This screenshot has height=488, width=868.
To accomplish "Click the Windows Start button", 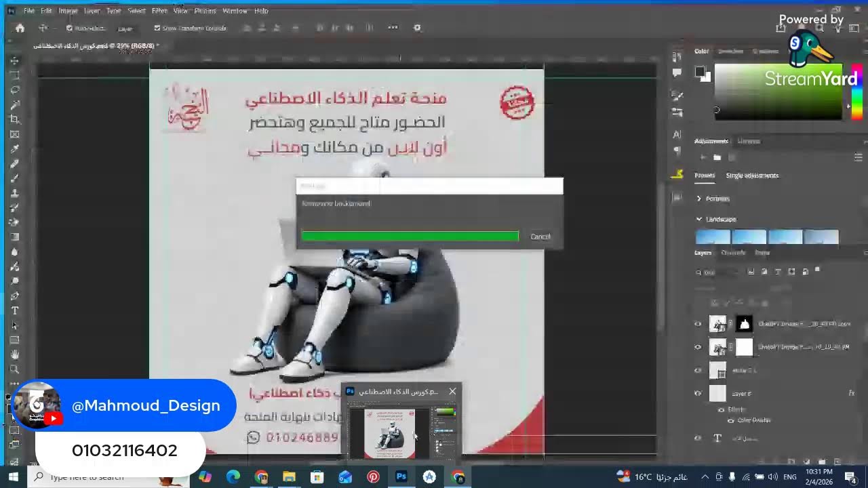I will 13,477.
